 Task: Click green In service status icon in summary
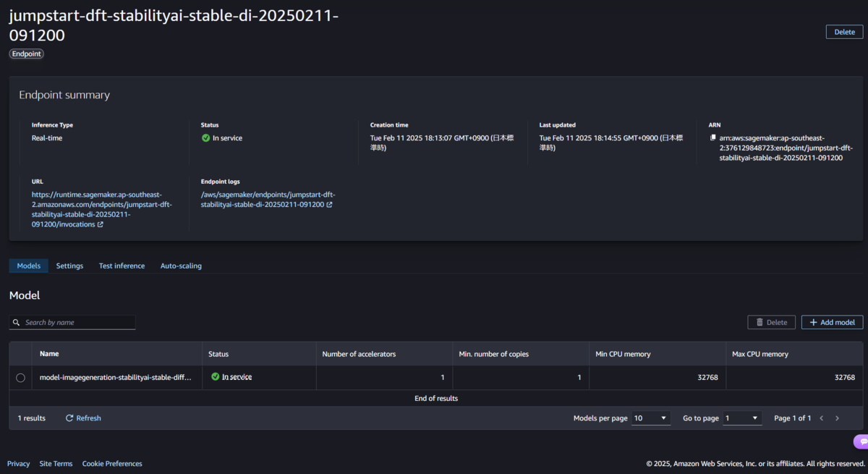click(205, 137)
